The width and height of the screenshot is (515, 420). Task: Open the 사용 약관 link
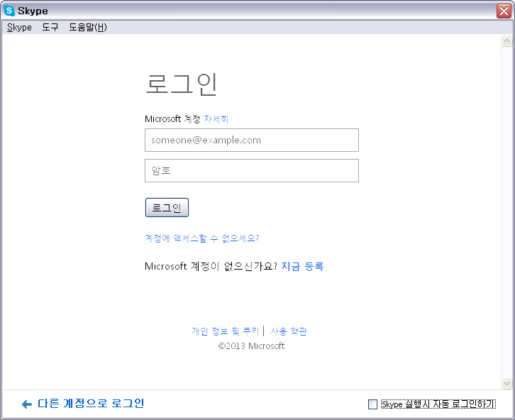[289, 331]
